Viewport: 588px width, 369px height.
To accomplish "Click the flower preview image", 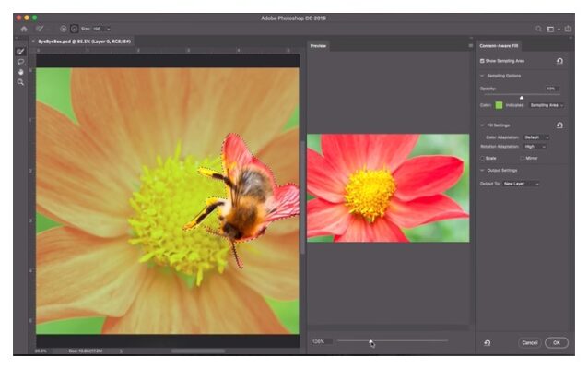I will click(388, 187).
